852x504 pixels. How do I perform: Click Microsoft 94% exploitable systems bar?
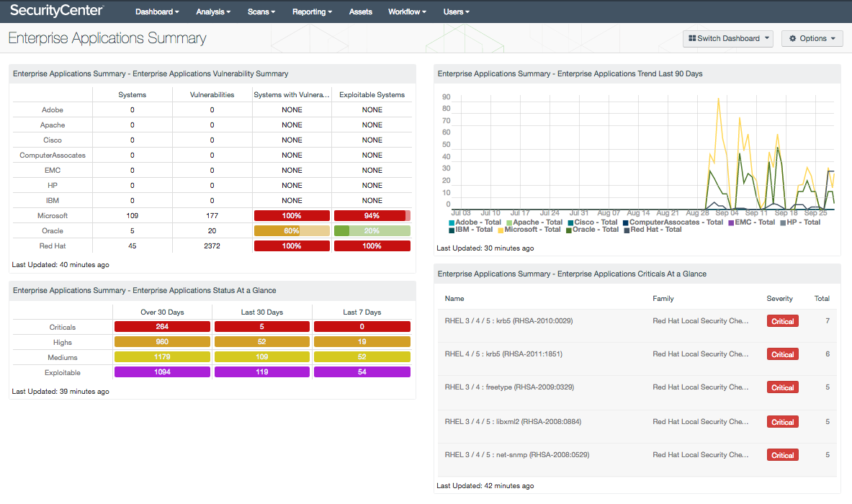click(x=372, y=215)
